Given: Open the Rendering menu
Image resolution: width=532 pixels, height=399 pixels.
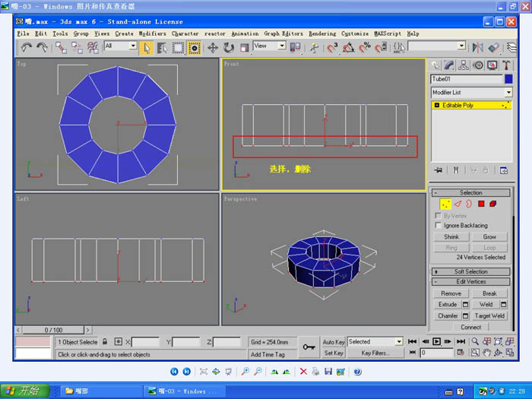Looking at the screenshot, I should tap(322, 33).
